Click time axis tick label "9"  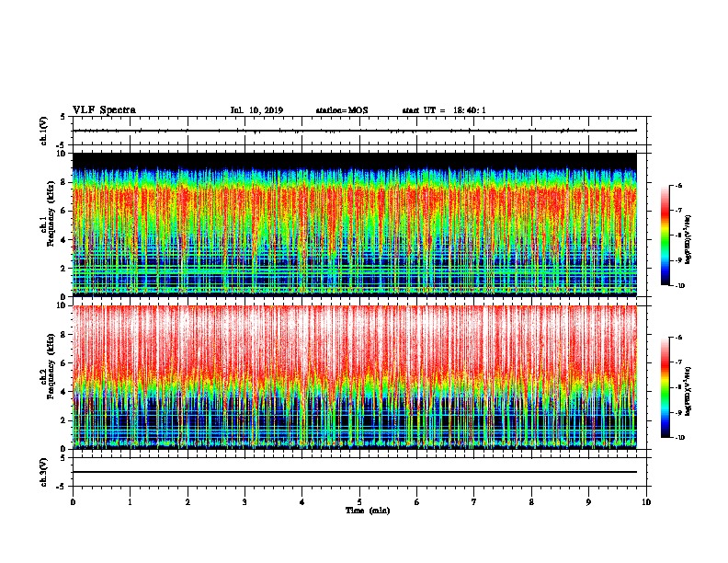588,502
